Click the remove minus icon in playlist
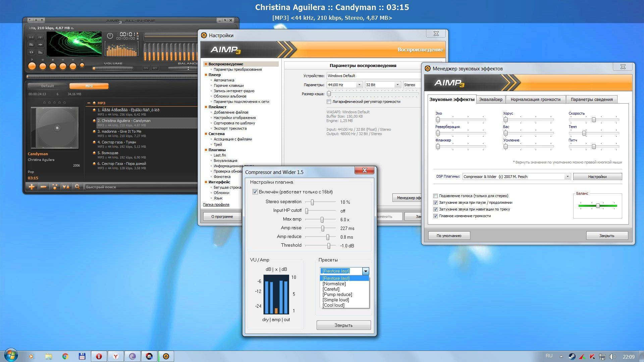Screen dimensions: 644x362 [x=43, y=187]
